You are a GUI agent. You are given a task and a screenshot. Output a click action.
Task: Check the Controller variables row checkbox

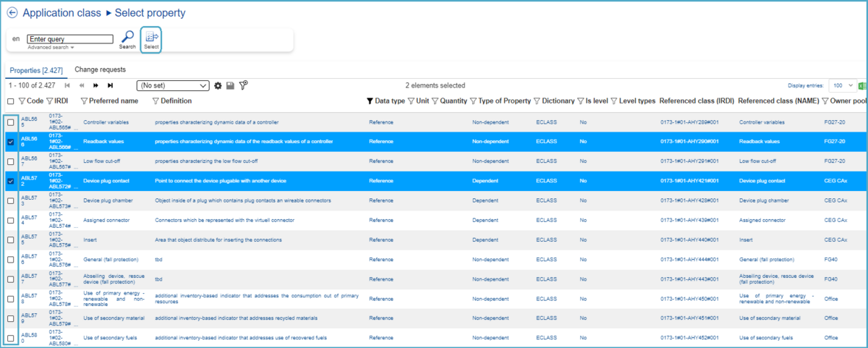(11, 122)
